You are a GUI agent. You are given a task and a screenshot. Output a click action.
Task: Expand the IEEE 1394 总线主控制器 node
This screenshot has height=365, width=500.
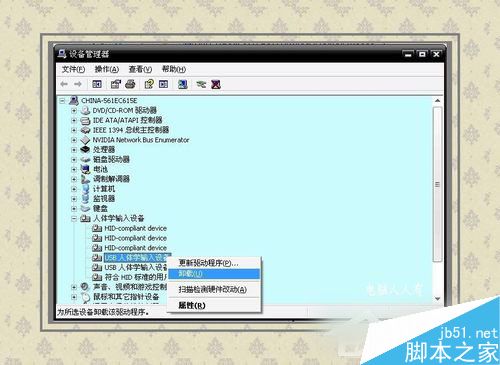(x=74, y=130)
